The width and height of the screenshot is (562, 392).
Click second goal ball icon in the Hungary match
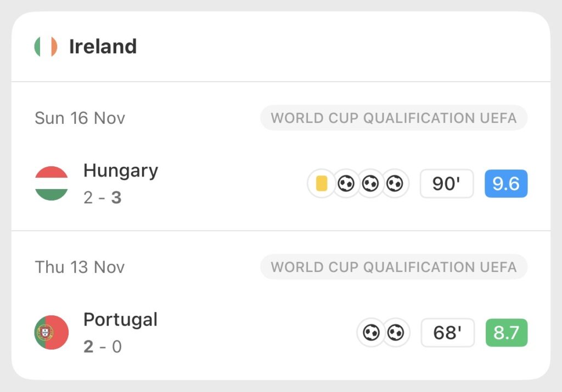(x=370, y=184)
